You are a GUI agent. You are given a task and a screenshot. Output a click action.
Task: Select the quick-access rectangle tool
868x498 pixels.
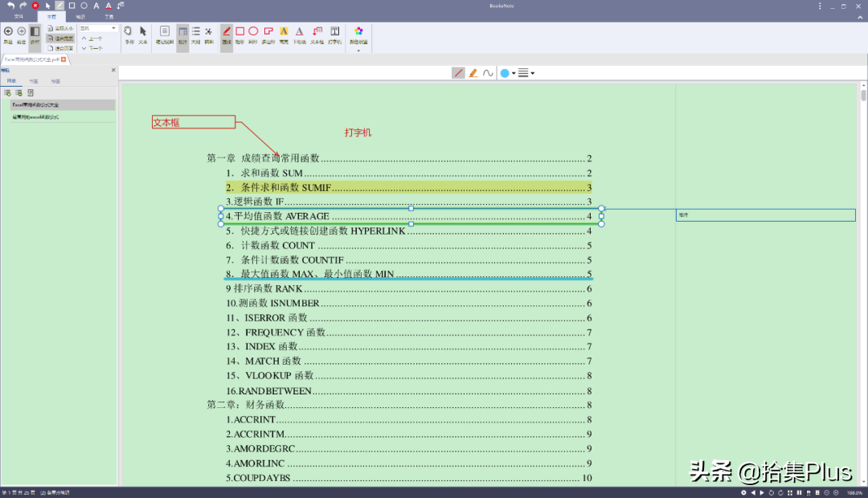[x=72, y=6]
